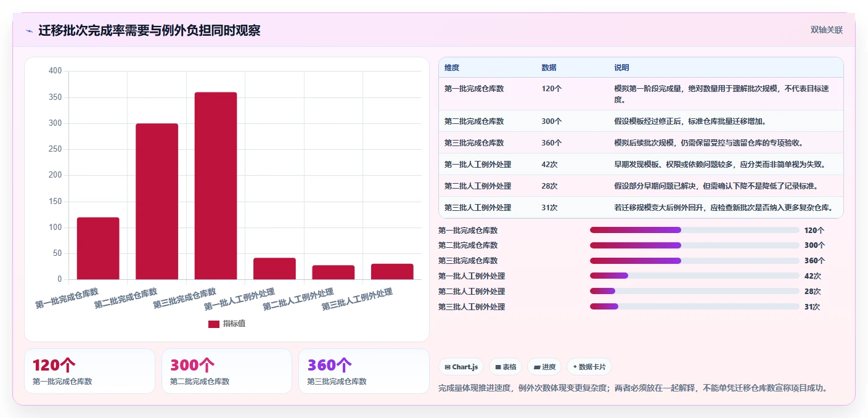This screenshot has width=868, height=418.
Task: Select the 表格 chip
Action: coord(506,367)
